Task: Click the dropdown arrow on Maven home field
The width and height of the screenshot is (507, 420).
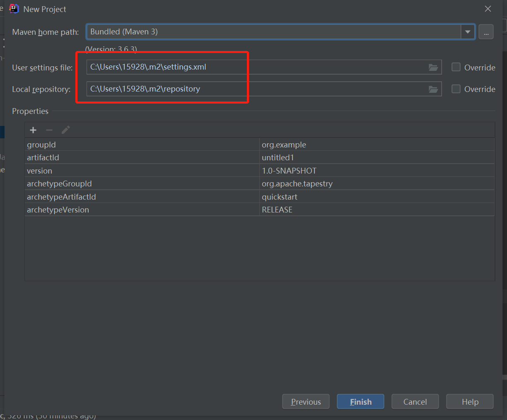Action: tap(468, 31)
